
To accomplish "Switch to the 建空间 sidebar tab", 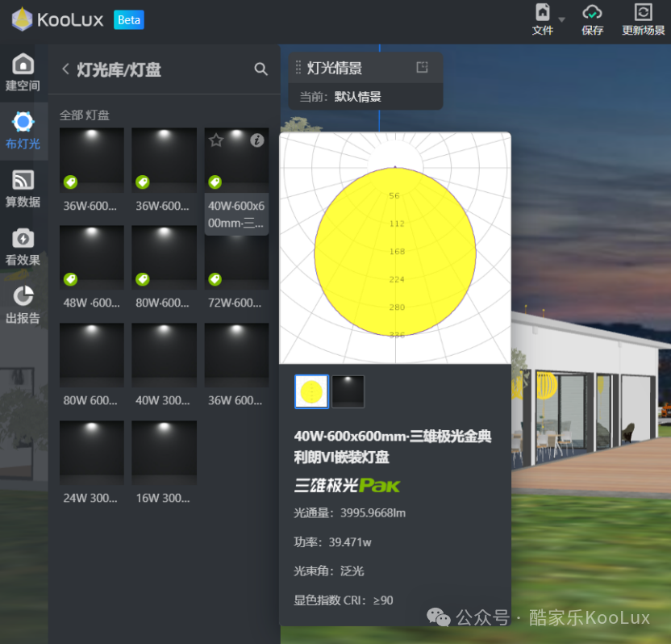I will [x=23, y=73].
